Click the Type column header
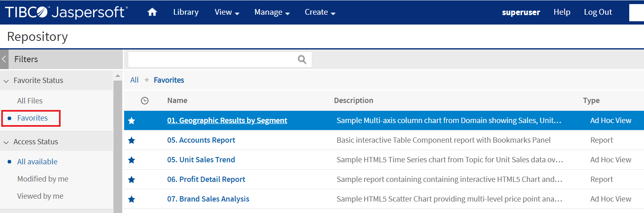The image size is (644, 213). pos(591,101)
